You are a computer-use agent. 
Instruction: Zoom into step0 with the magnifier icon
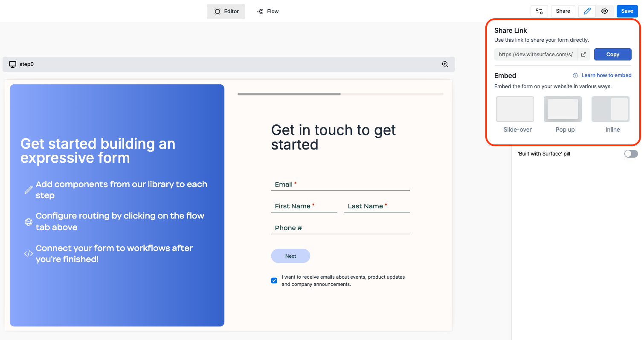click(x=445, y=64)
